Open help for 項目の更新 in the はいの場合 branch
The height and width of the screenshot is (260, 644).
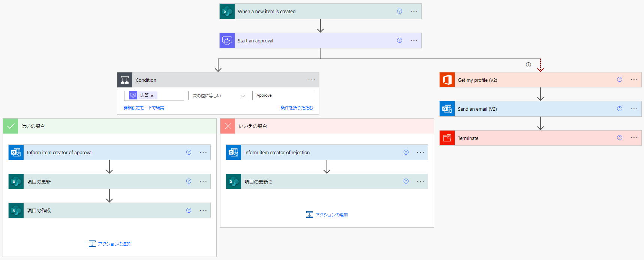(189, 181)
